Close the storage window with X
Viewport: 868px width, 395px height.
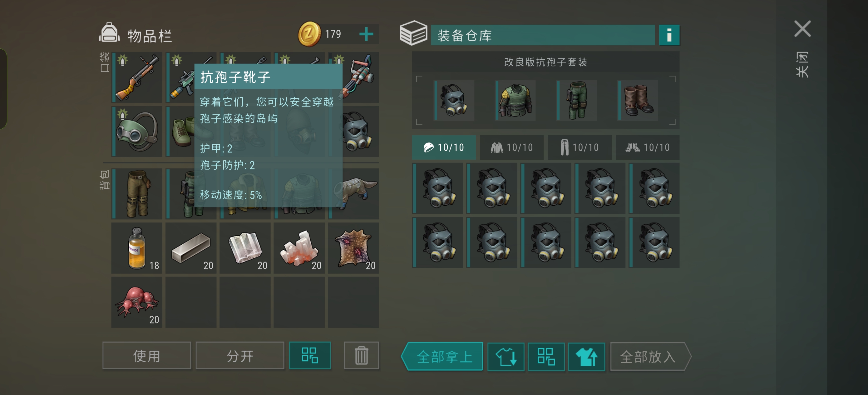[x=802, y=29]
